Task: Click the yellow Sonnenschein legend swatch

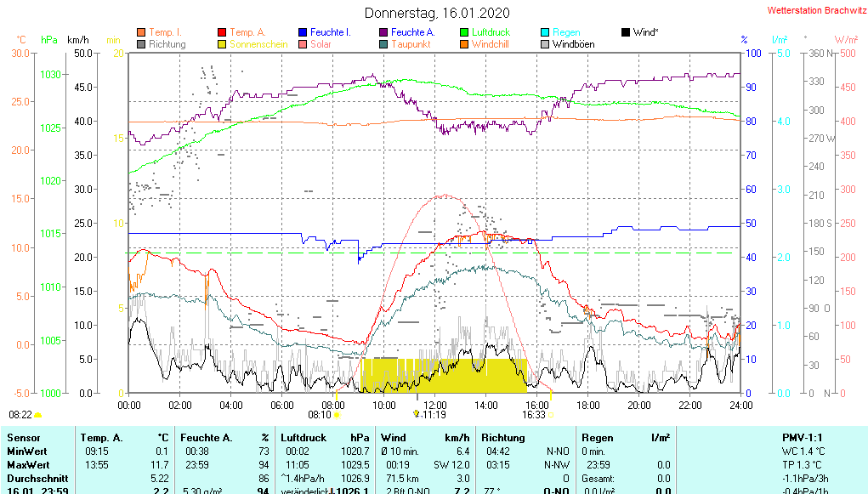Action: tap(223, 44)
